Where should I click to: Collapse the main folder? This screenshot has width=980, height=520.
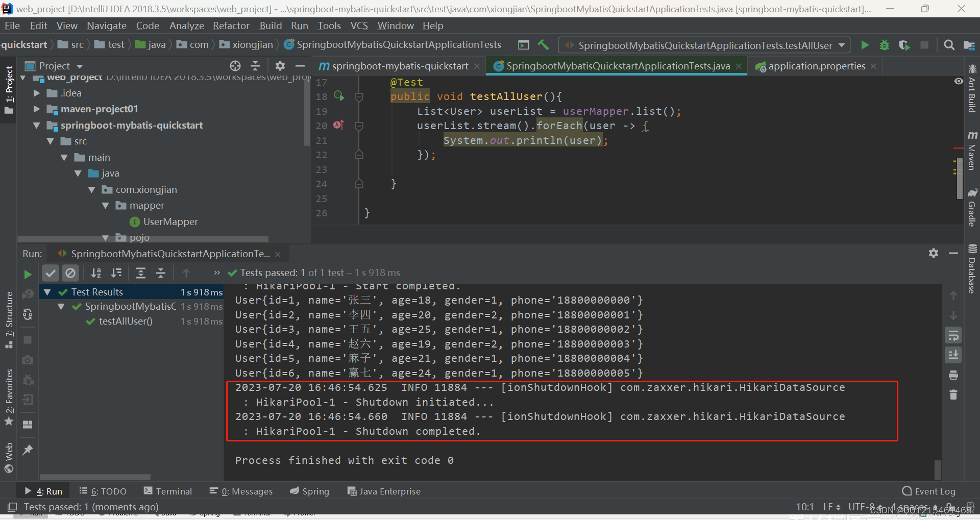point(64,158)
